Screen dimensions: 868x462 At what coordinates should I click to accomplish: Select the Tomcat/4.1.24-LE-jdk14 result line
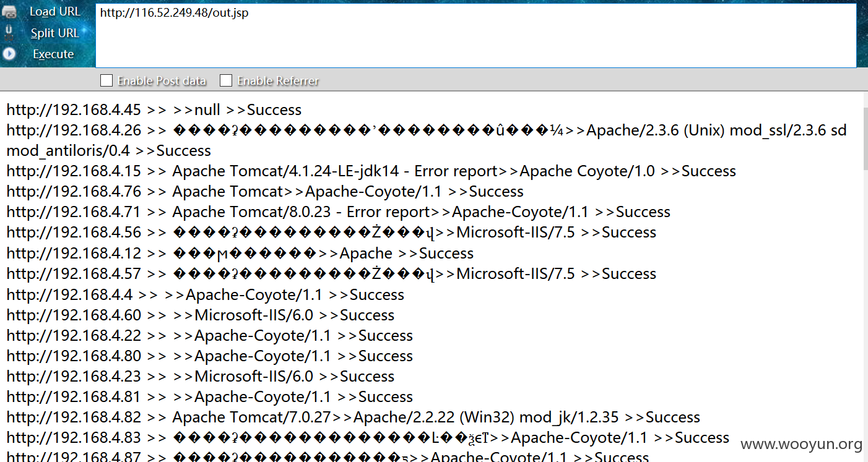coord(371,171)
